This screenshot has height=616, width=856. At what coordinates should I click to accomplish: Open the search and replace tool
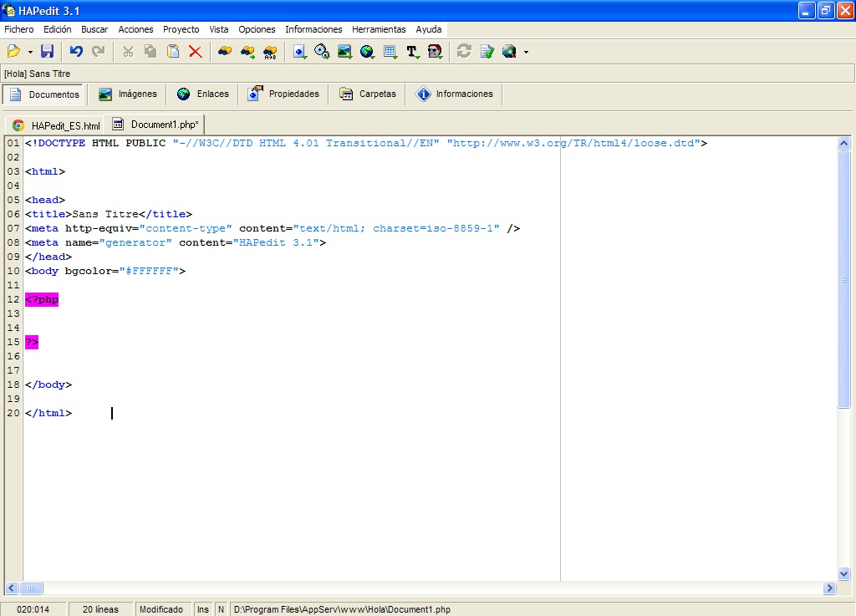click(x=269, y=51)
